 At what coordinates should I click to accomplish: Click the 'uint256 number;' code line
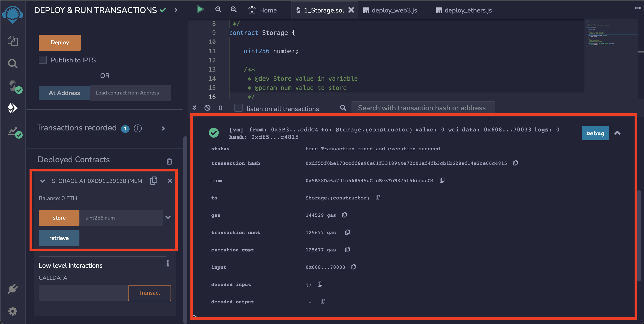(x=271, y=51)
